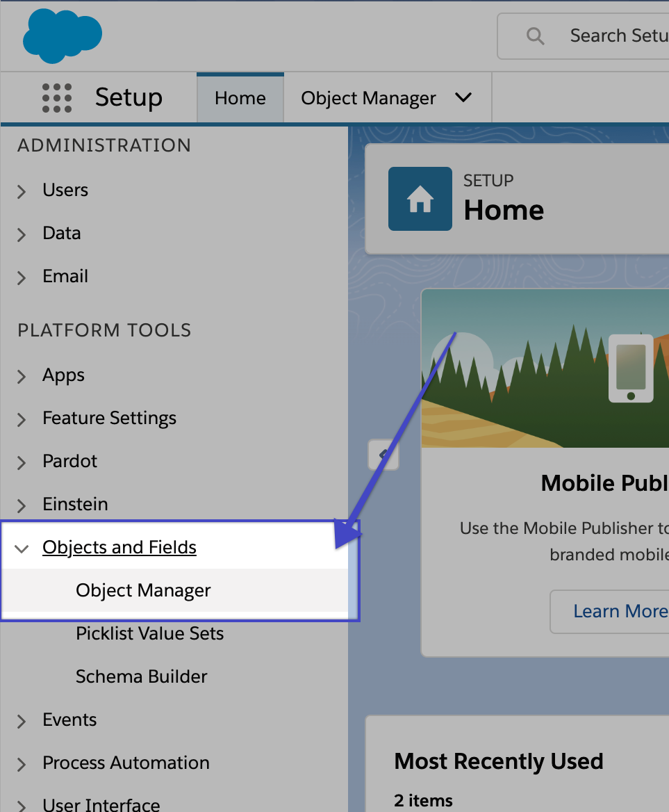The image size is (669, 812).
Task: Click the Mobile Publisher forest banner image
Action: tap(545, 368)
